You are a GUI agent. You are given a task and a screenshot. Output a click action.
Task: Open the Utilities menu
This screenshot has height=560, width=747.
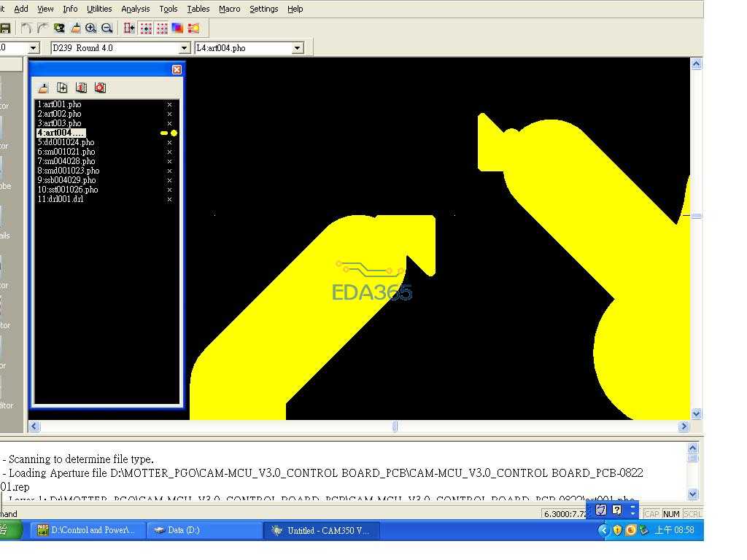click(x=99, y=9)
